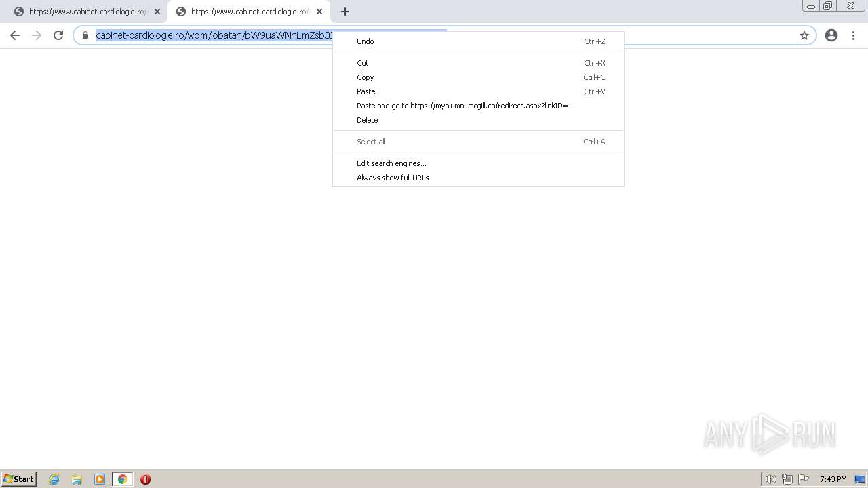Choose Delete from the context menu

pos(478,120)
